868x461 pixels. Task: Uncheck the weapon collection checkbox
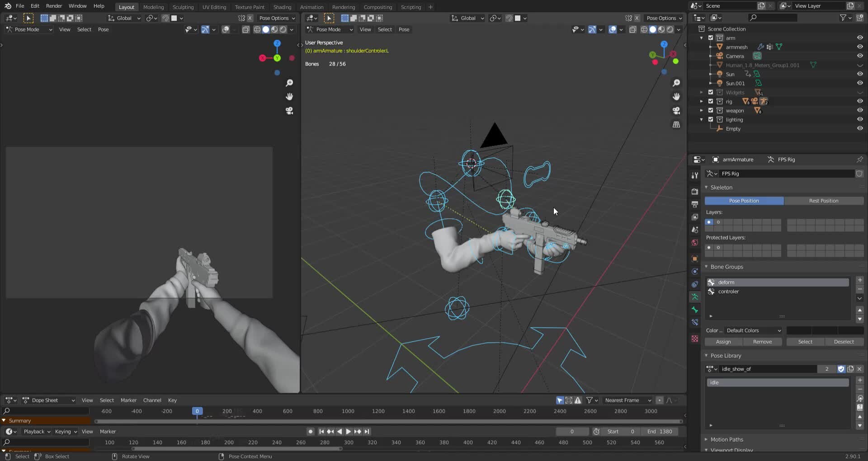(x=711, y=110)
